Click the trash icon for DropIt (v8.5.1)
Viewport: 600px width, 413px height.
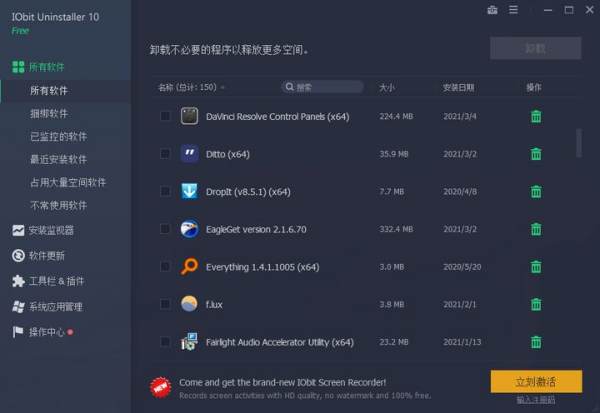(x=536, y=191)
